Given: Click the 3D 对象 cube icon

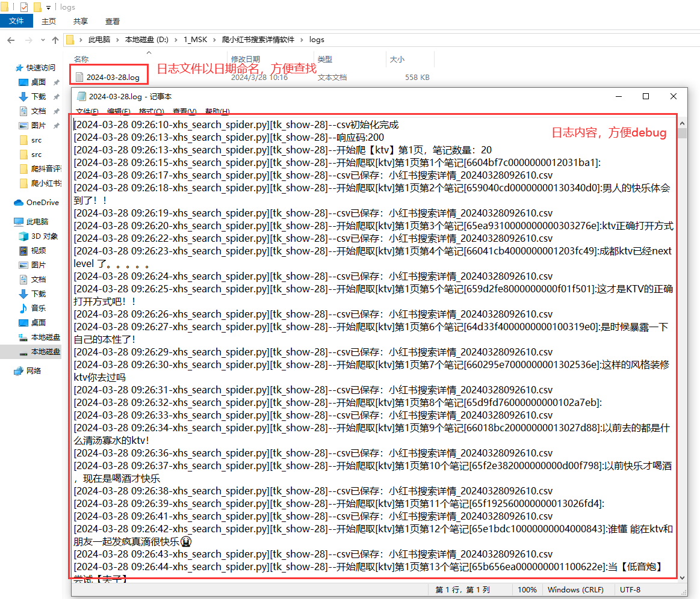Looking at the screenshot, I should click(x=23, y=236).
